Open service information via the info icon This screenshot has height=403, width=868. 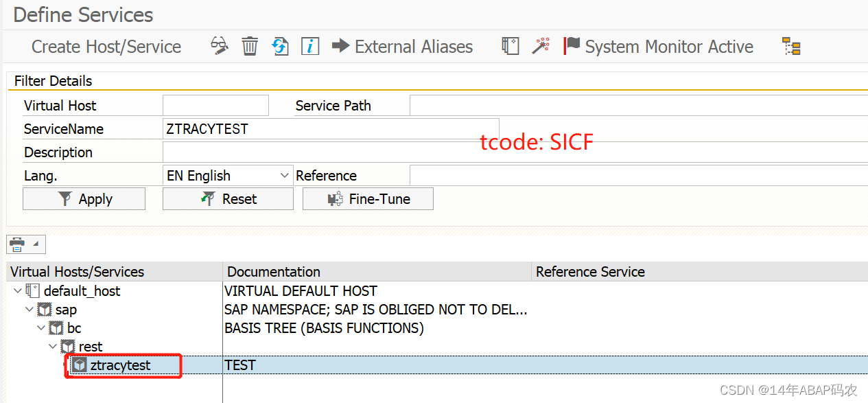[x=309, y=46]
